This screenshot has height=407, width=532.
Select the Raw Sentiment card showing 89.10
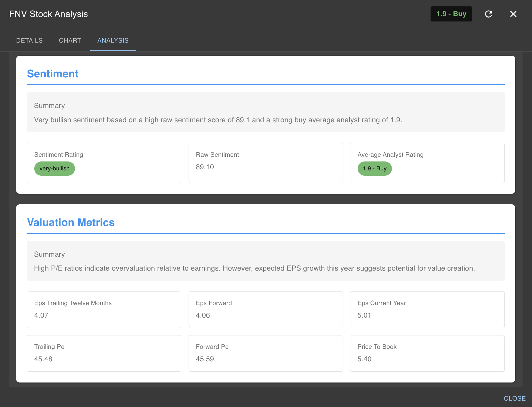tap(265, 163)
